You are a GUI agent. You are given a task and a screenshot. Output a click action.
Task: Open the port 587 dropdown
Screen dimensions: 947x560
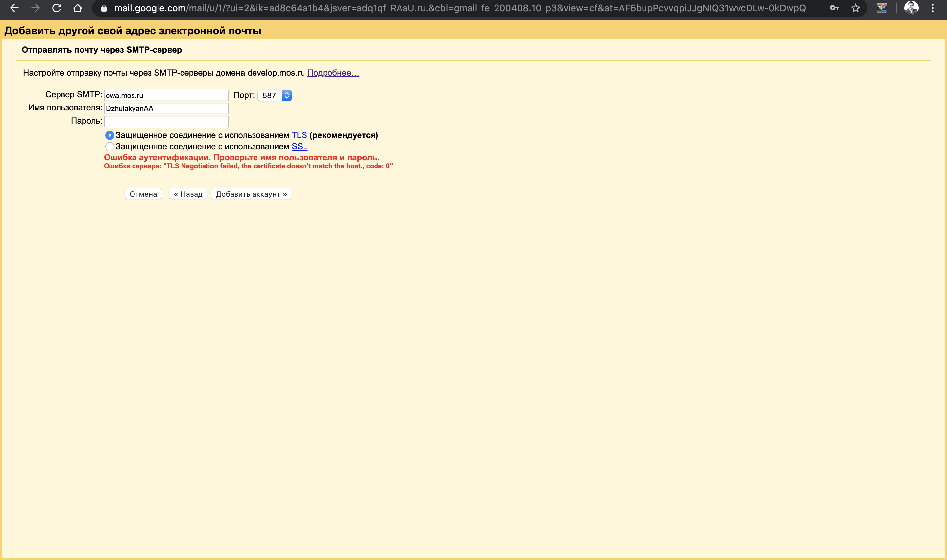[x=274, y=96]
